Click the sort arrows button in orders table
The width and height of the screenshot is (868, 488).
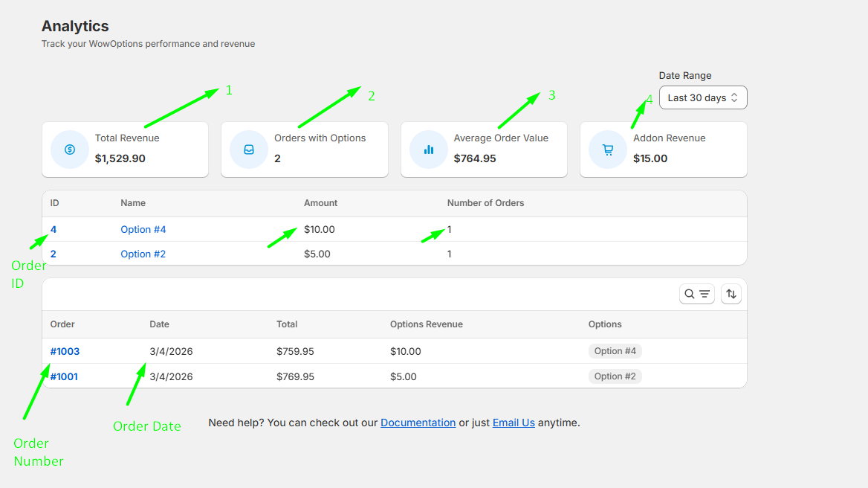(x=731, y=295)
